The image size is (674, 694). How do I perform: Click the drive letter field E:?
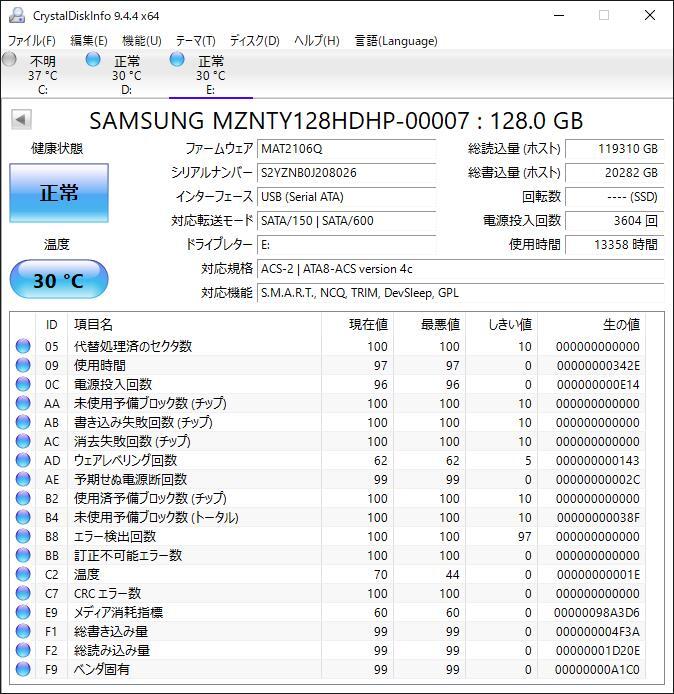point(347,244)
